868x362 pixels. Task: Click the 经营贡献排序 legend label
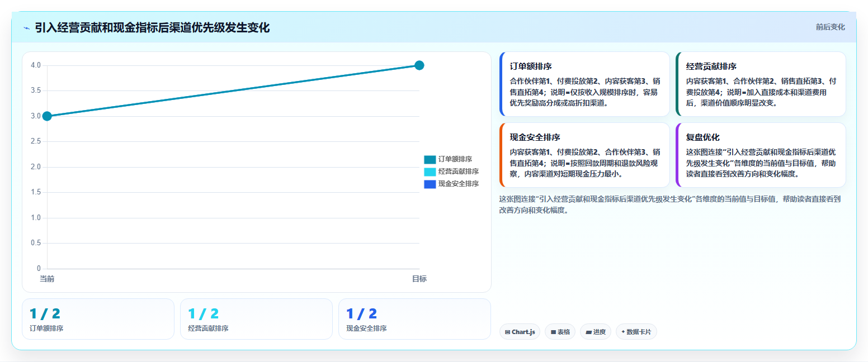click(459, 172)
